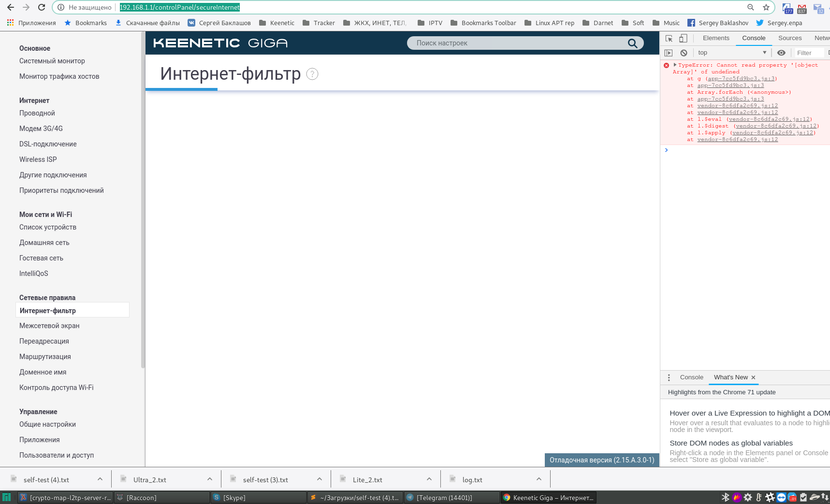
Task: Toggle live expression eye icon
Action: pos(781,53)
